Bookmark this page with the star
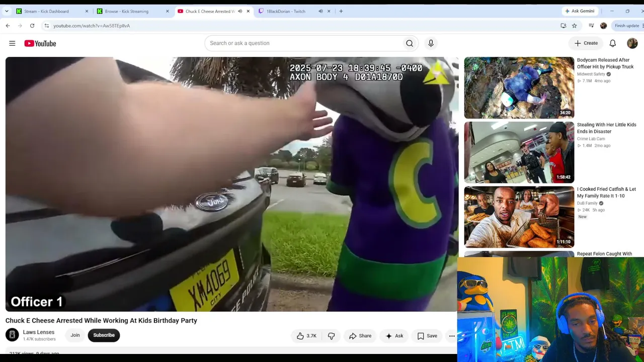Viewport: 644px width, 362px height. point(574,26)
